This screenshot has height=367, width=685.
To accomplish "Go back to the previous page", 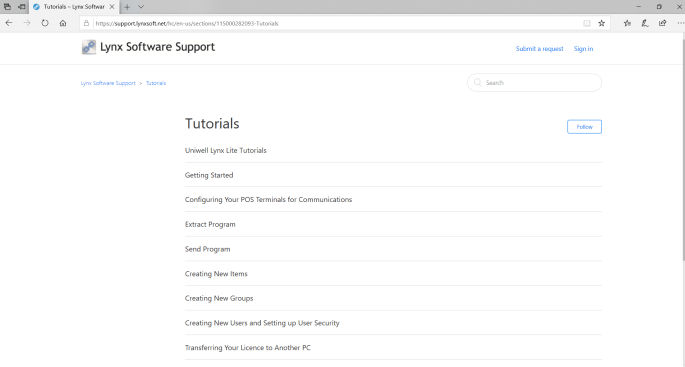I will click(9, 23).
